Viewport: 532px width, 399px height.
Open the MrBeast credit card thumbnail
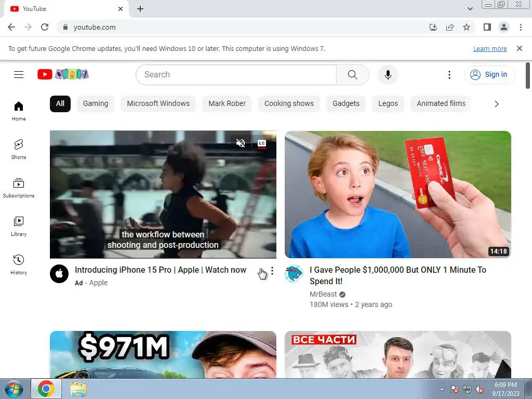click(397, 194)
